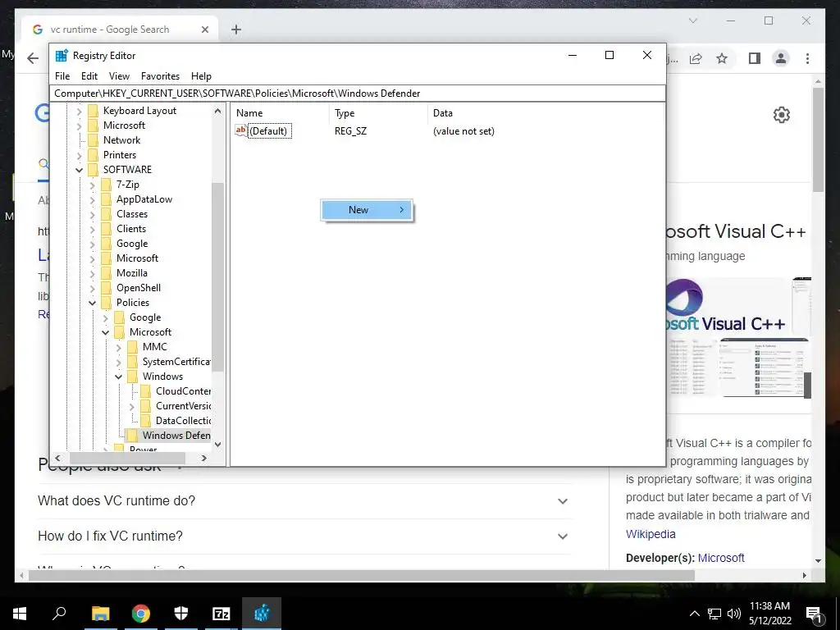
Task: Select the Google key under SOFTWARE
Action: pos(132,244)
